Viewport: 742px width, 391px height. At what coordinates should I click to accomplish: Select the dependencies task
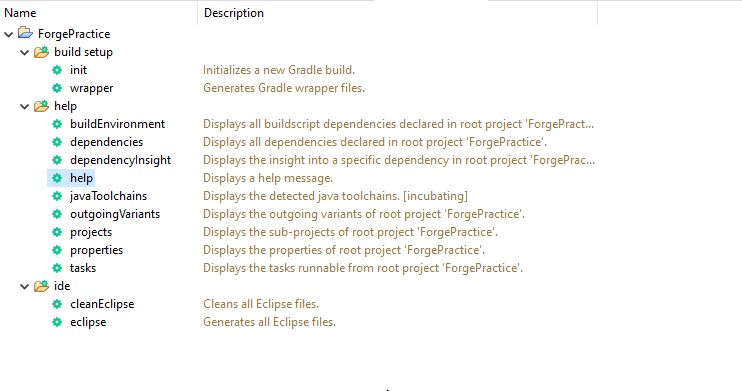106,142
